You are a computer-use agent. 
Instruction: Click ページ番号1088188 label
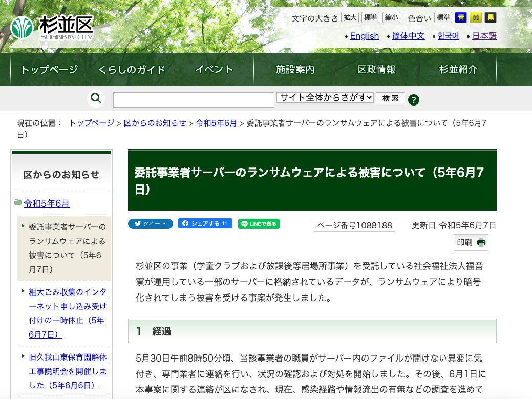pos(354,226)
